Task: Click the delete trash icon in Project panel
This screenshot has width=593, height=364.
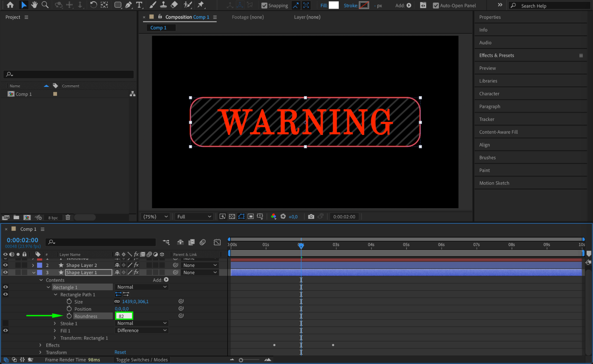Action: [68, 217]
